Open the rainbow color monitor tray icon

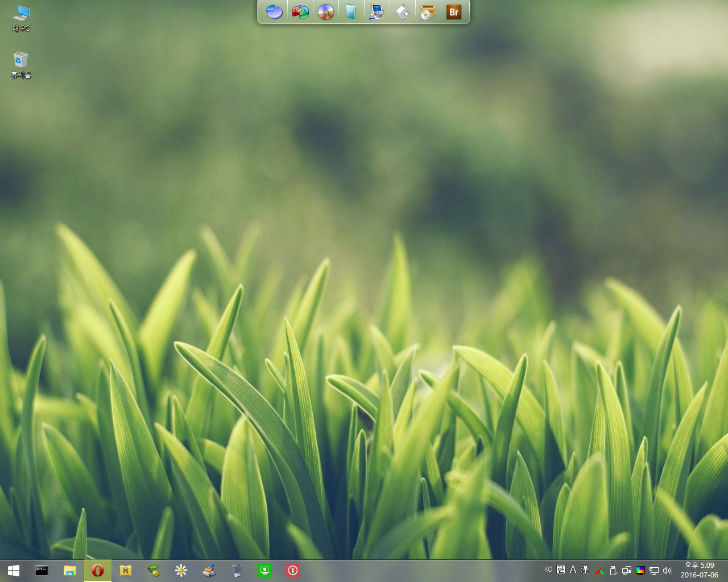(x=640, y=571)
